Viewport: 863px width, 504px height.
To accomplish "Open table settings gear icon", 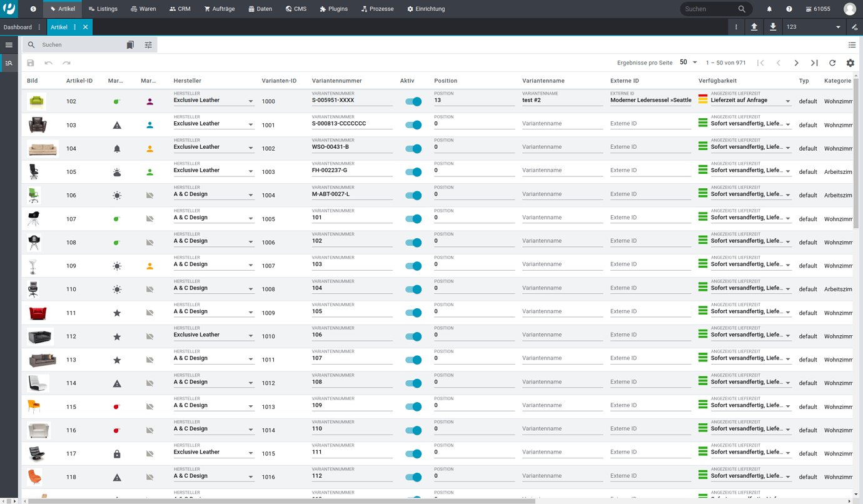I will pos(850,63).
